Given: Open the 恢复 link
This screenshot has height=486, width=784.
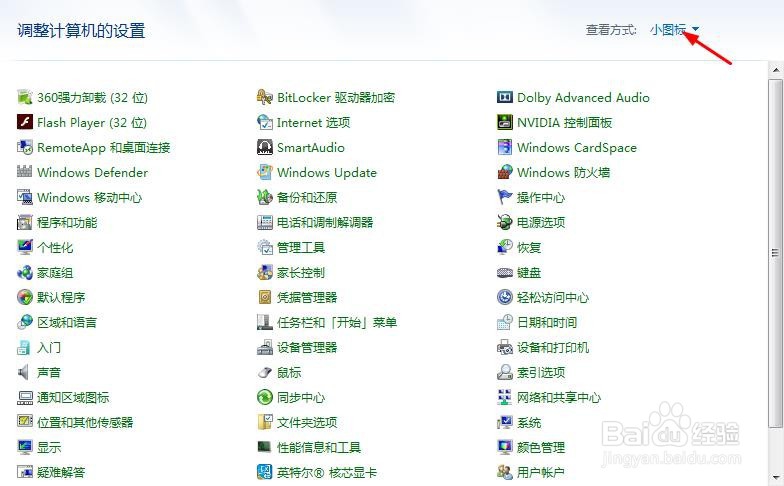Looking at the screenshot, I should (529, 248).
